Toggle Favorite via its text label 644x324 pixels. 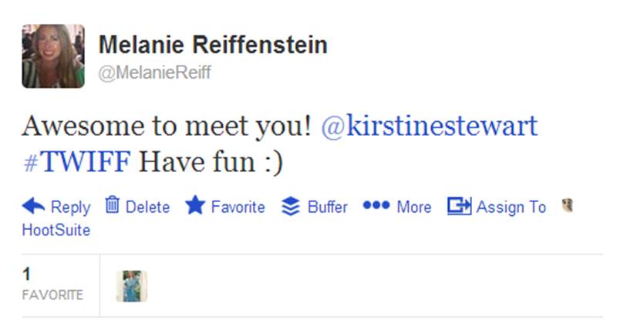pos(238,207)
